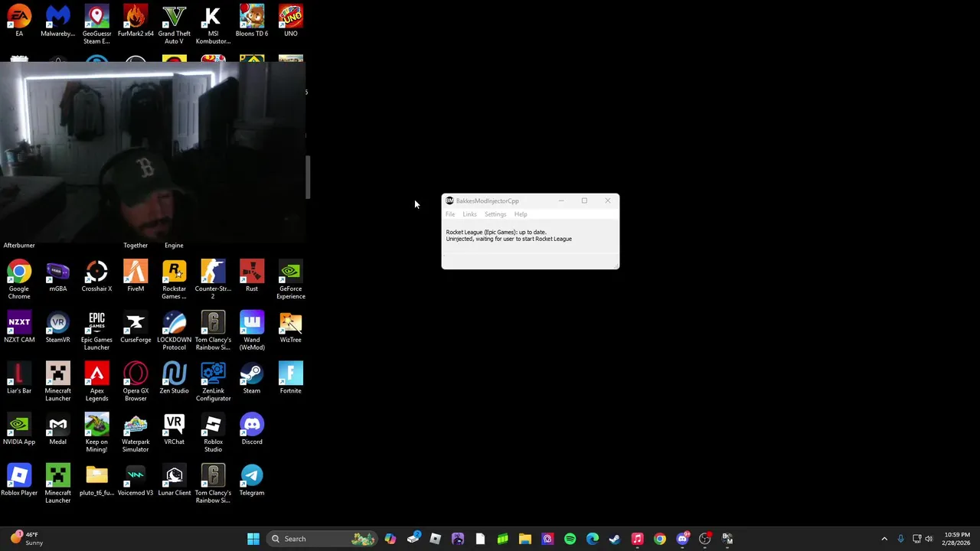980x551 pixels.
Task: Open the mGBA emulator shortcut
Action: click(57, 275)
